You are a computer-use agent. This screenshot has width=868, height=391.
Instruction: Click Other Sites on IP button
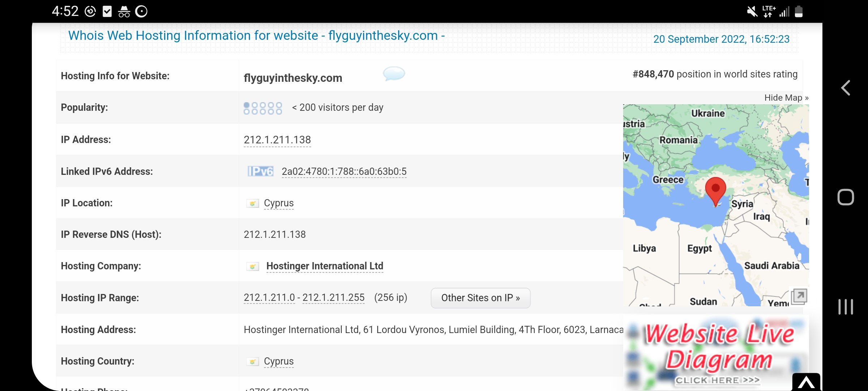point(480,298)
